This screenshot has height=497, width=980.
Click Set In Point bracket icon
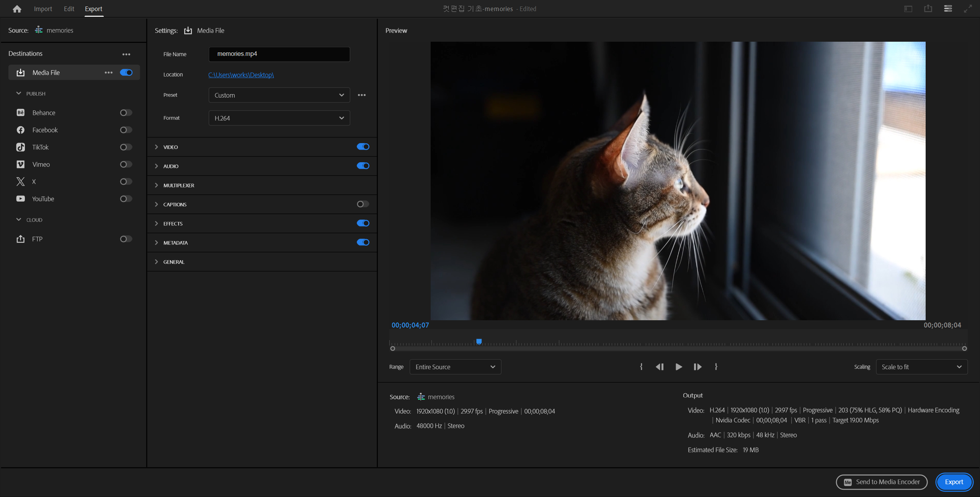(x=641, y=367)
